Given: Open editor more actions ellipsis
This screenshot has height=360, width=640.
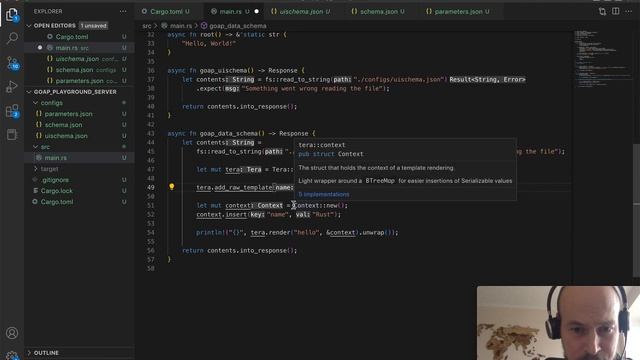Looking at the screenshot, I should click(x=629, y=11).
